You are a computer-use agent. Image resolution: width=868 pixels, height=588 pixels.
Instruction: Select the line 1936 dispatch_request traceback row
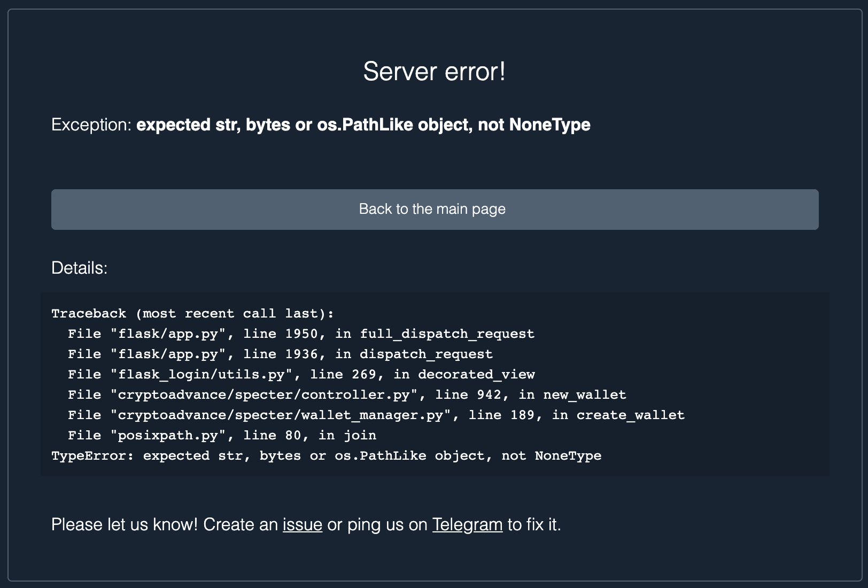click(x=280, y=354)
